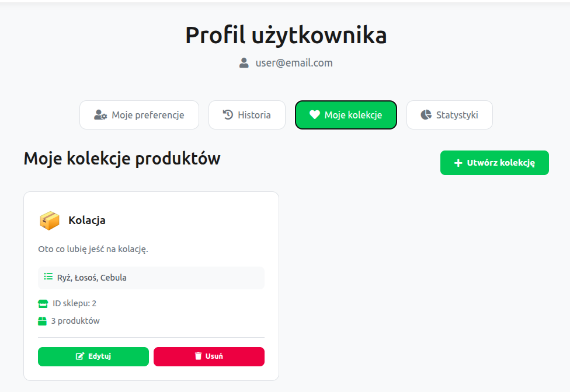570x392 pixels.
Task: Switch to the Historia tab
Action: (x=246, y=114)
